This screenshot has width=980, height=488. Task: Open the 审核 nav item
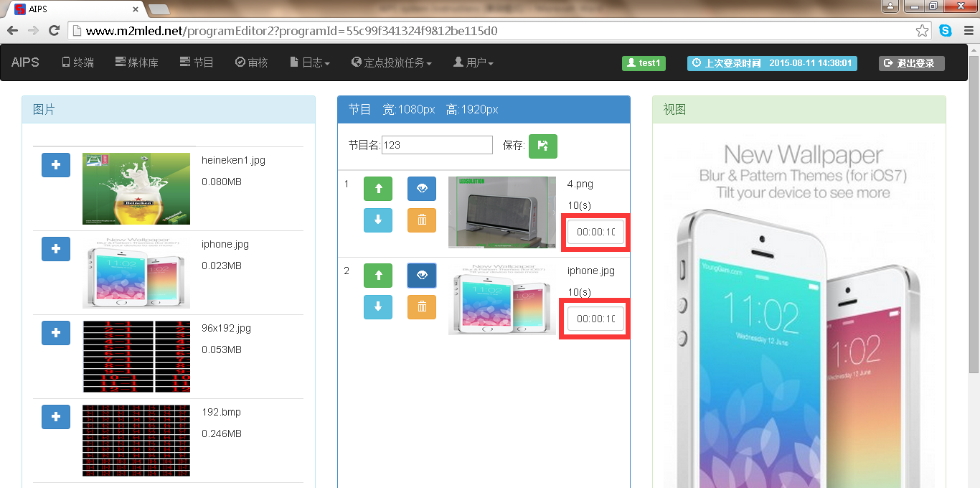pyautogui.click(x=251, y=62)
